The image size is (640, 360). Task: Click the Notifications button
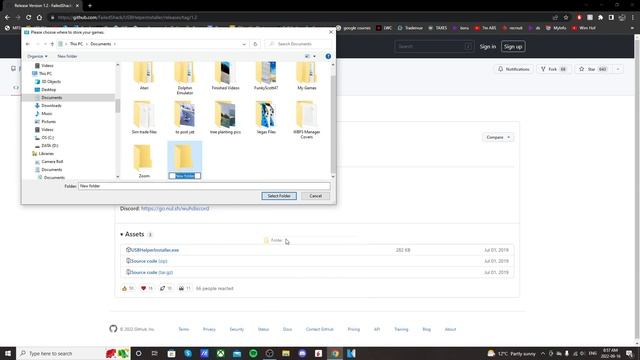click(x=513, y=69)
